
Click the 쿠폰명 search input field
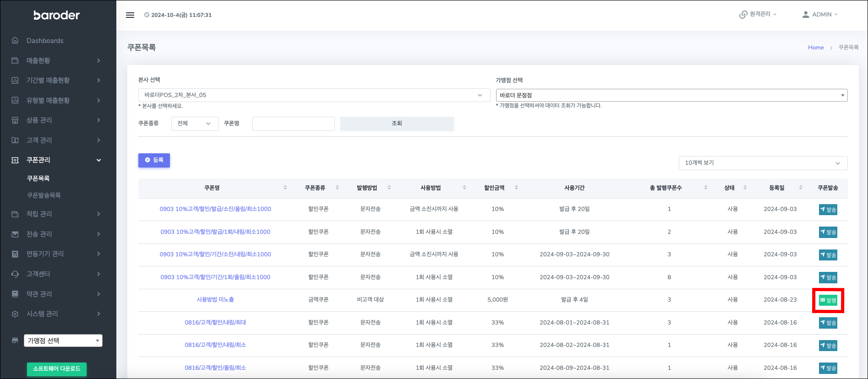[293, 124]
